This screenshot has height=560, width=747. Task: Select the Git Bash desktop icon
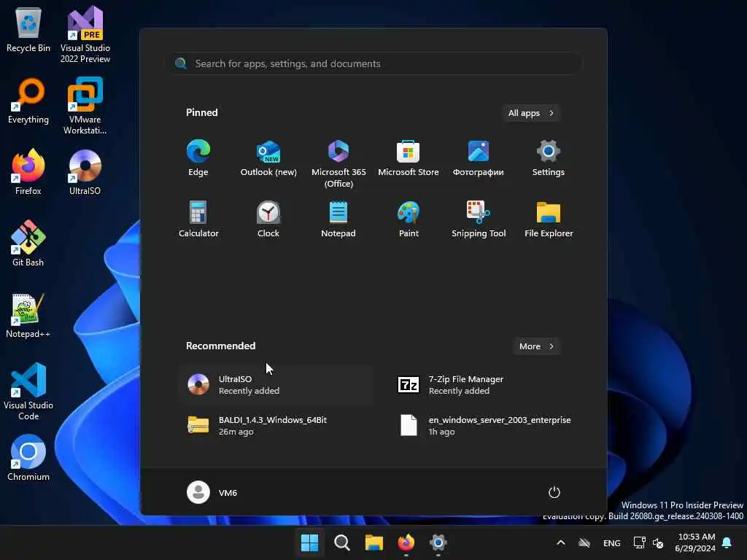tap(28, 244)
